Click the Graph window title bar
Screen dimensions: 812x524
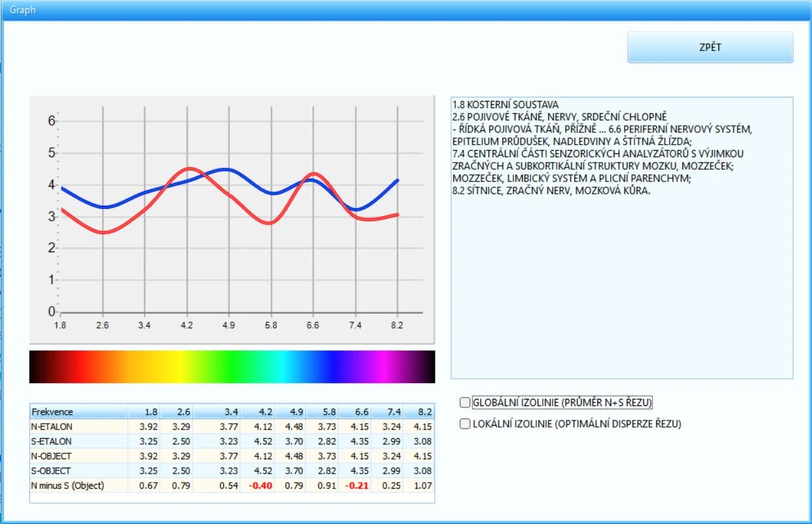(406, 10)
